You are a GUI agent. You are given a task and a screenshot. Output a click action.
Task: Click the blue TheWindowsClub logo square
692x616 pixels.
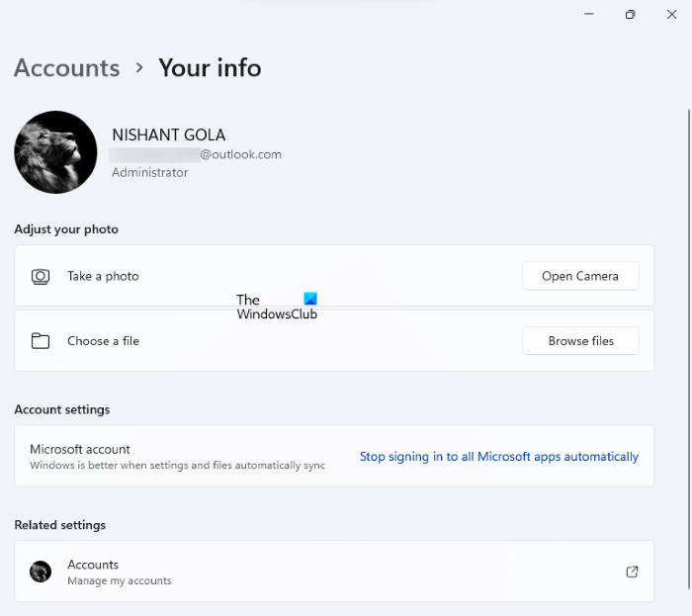310,299
